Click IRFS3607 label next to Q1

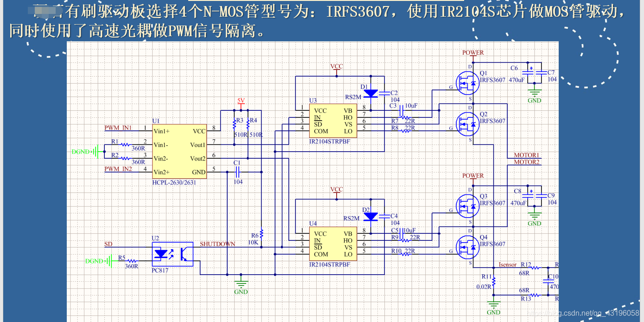492,80
